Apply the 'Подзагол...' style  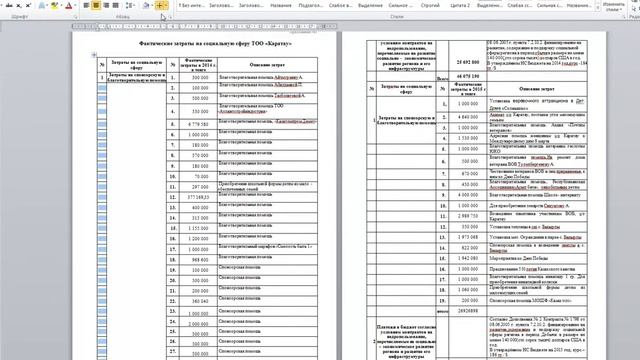click(311, 5)
